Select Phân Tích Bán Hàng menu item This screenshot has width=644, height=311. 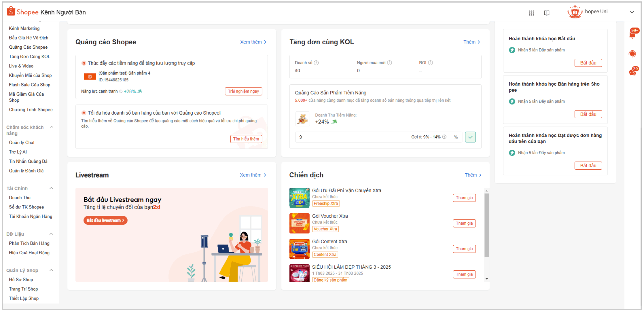[x=29, y=243]
